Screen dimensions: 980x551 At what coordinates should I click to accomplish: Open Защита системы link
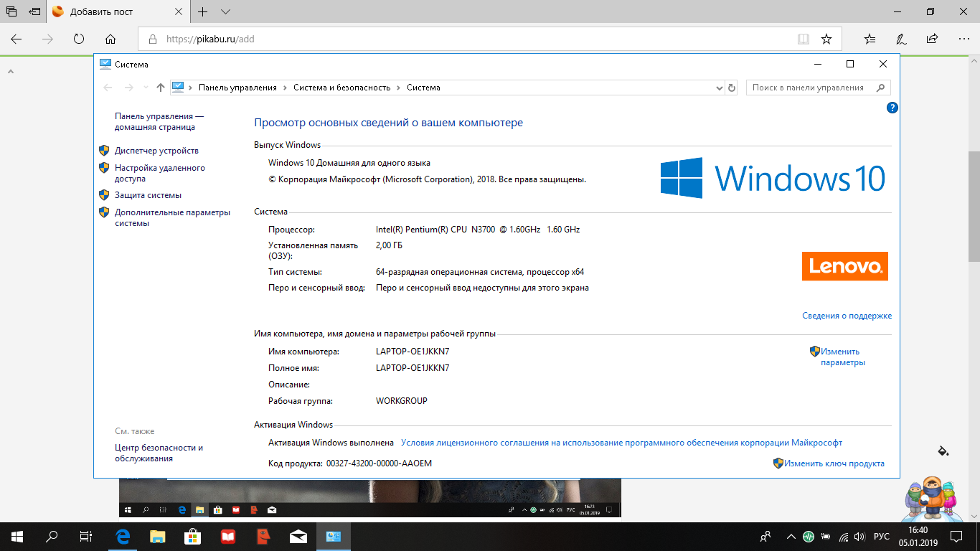pyautogui.click(x=148, y=195)
